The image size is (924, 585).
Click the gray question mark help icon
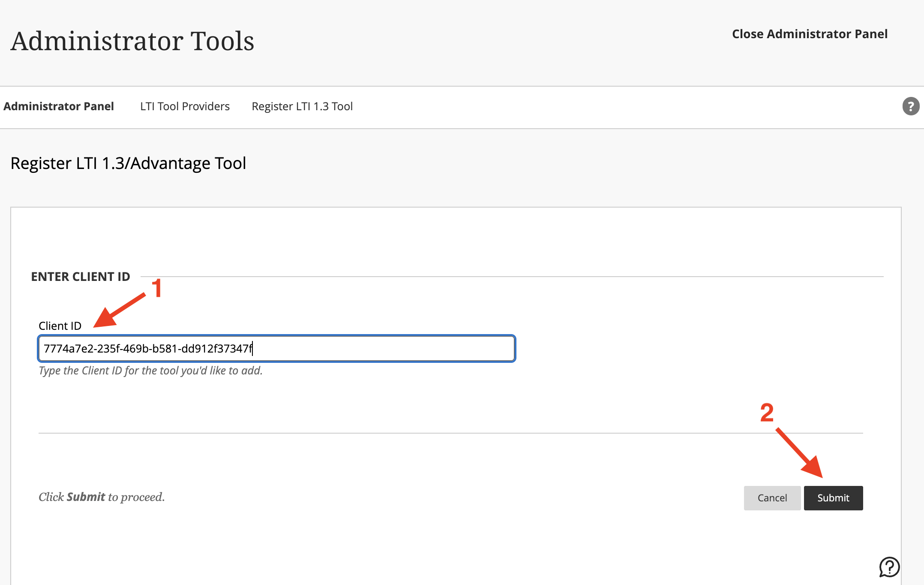(910, 106)
